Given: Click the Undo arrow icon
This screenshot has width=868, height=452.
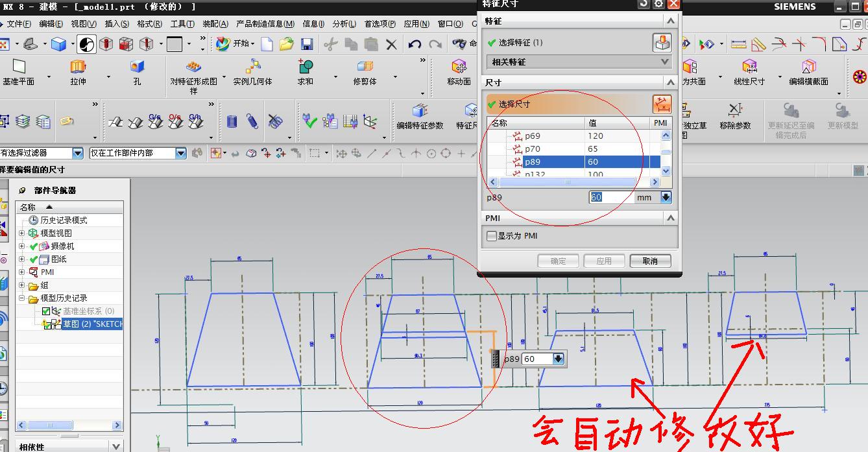Looking at the screenshot, I should [x=415, y=44].
